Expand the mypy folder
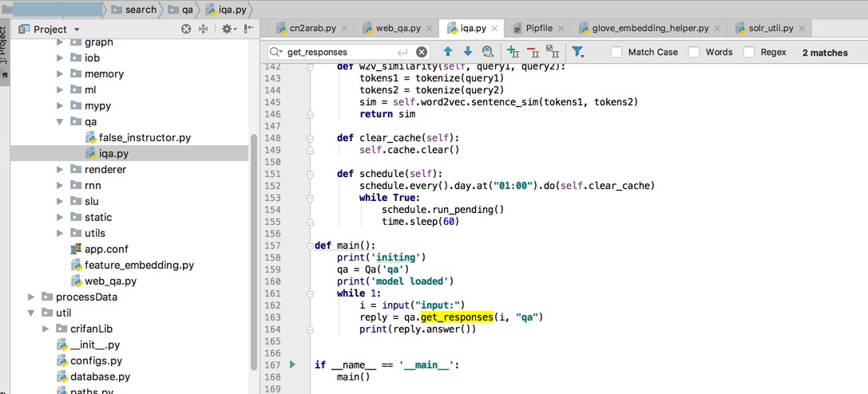The height and width of the screenshot is (394, 868). coord(61,105)
